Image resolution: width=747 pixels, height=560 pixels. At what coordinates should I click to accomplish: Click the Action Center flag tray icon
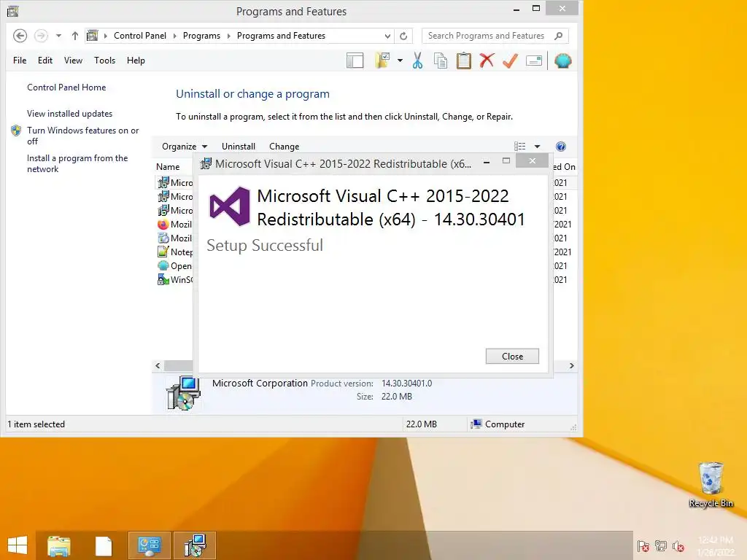[x=643, y=545]
